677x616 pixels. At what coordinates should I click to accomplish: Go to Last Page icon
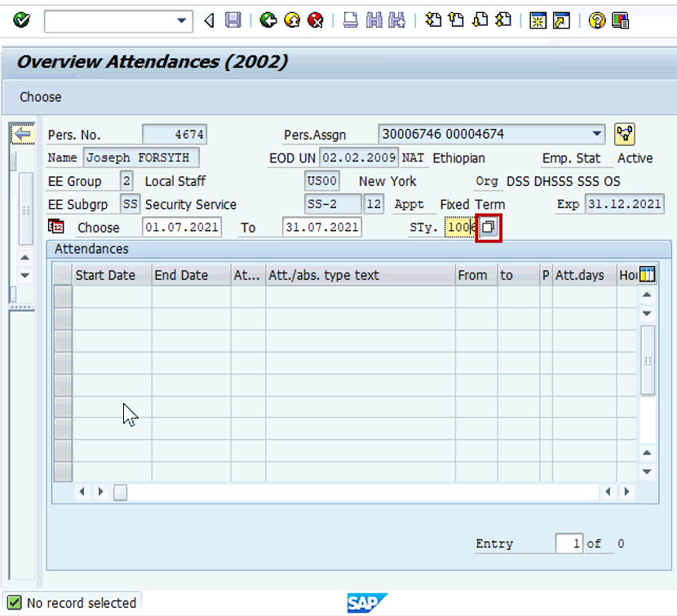[x=503, y=20]
